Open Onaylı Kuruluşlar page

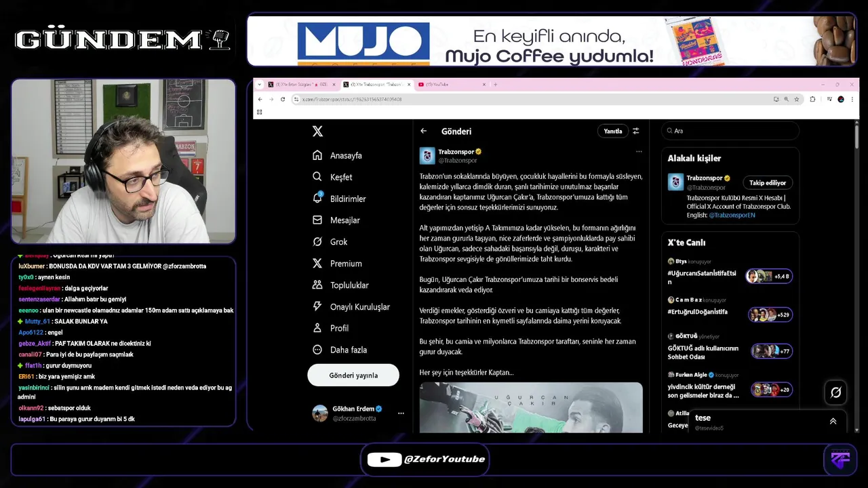[x=351, y=306]
